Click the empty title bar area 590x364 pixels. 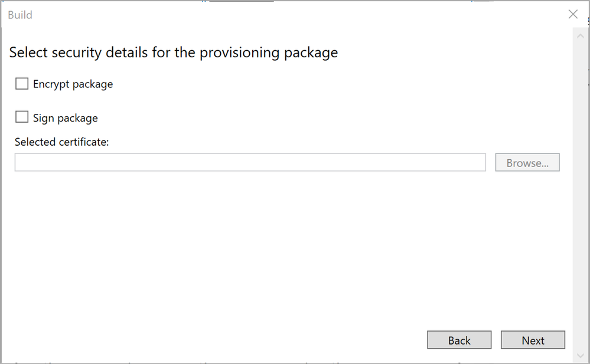tap(295, 15)
